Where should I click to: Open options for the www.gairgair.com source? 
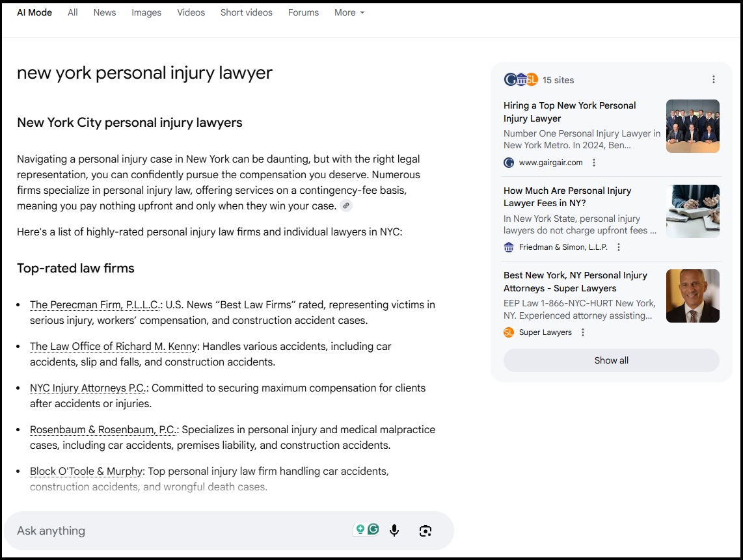click(594, 163)
